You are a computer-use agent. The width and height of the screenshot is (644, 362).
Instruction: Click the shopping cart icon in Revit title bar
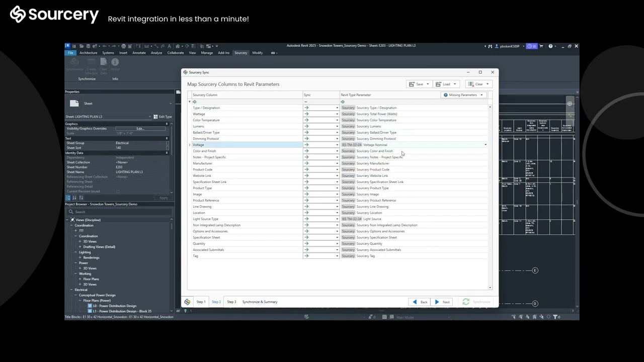(542, 46)
